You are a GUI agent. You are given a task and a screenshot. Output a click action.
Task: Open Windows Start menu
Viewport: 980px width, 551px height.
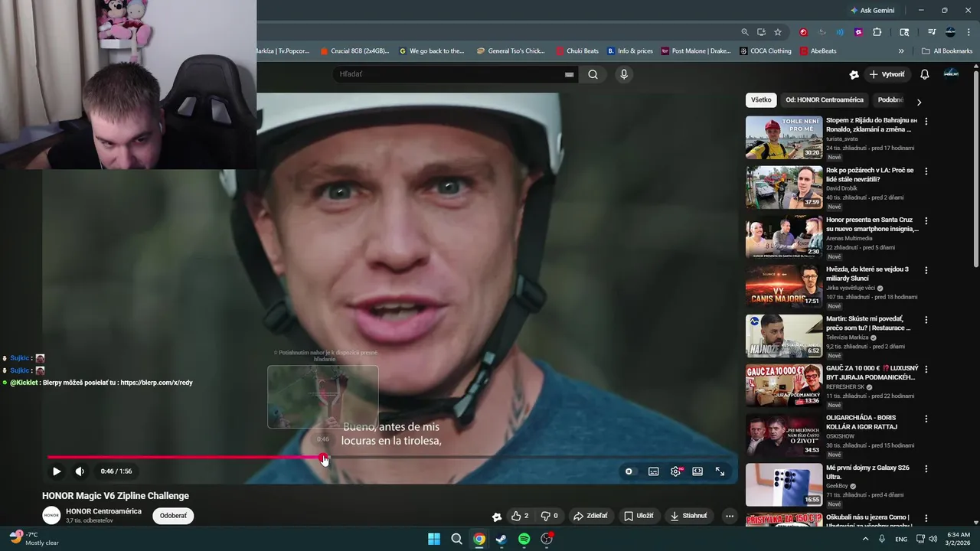click(434, 539)
